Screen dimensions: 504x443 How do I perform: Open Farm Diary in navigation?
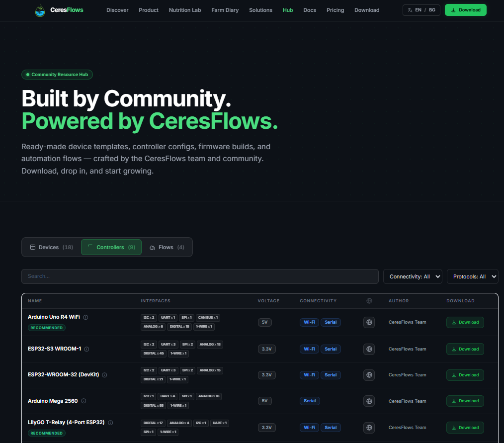coord(225,10)
